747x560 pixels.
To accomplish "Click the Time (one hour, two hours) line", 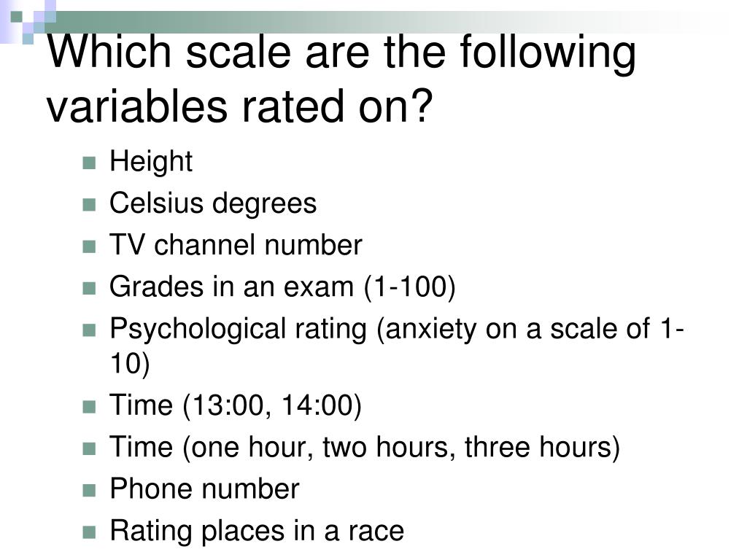I will click(365, 448).
